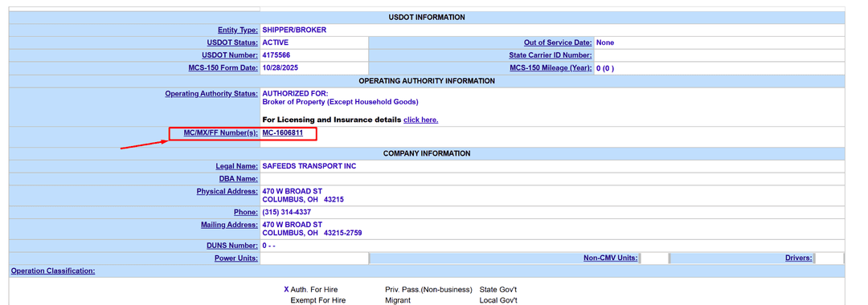Click the DUNS value 0 - -
Image resolution: width=868 pixels, height=305 pixels.
point(268,246)
